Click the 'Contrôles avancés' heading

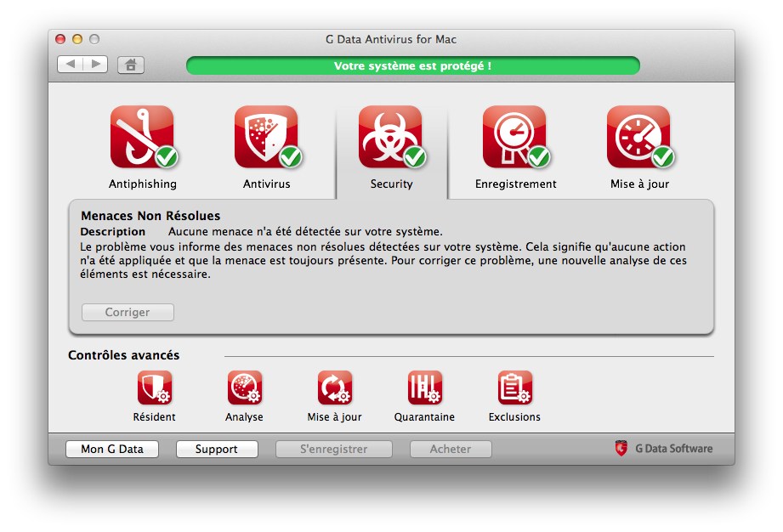click(124, 355)
